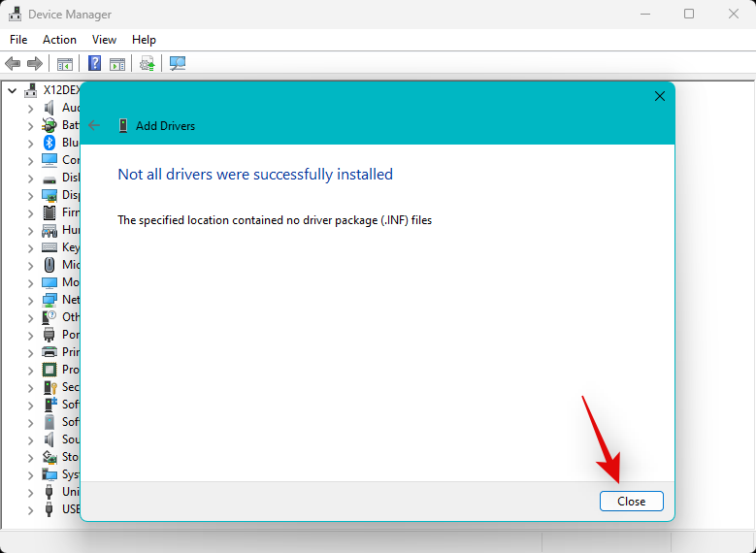756x553 pixels.
Task: Click the Forward arrow toolbar icon
Action: 35,63
